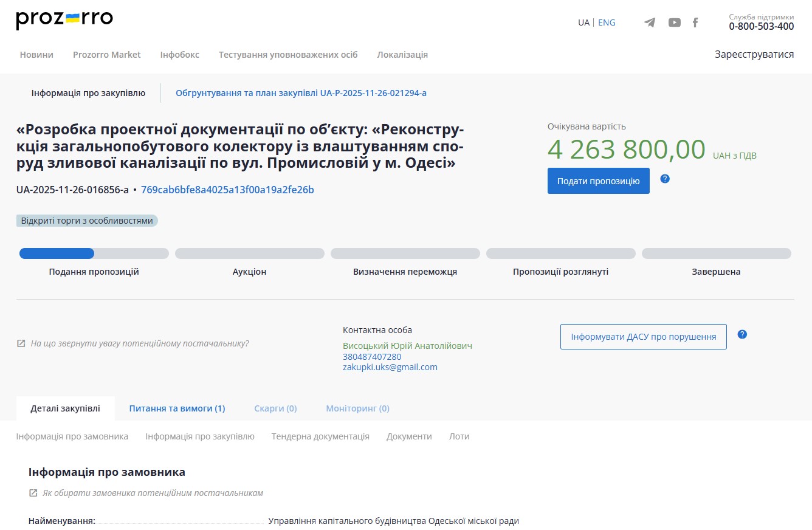Click help icon beside Інформувати ДАСУ button
This screenshot has width=812, height=530.
coord(742,334)
